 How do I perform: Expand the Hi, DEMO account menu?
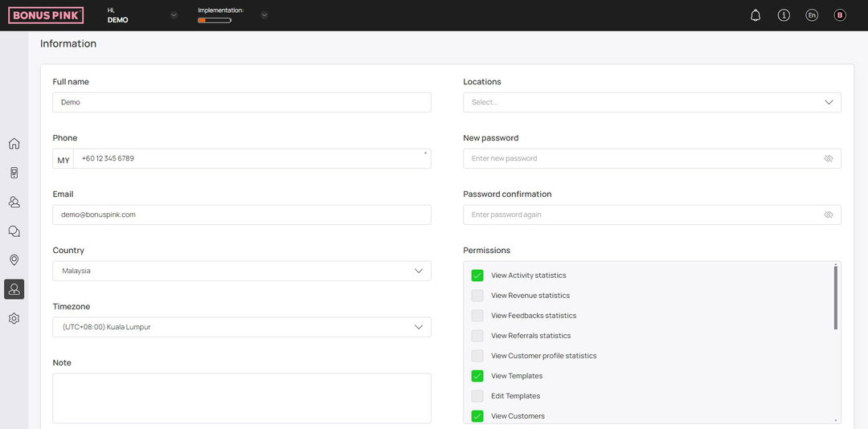tap(174, 15)
